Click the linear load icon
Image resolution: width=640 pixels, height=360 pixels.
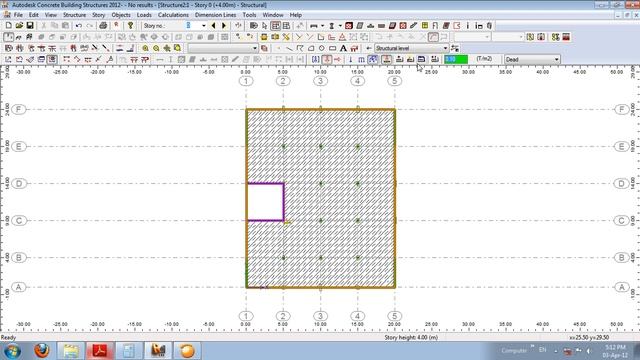tap(361, 60)
